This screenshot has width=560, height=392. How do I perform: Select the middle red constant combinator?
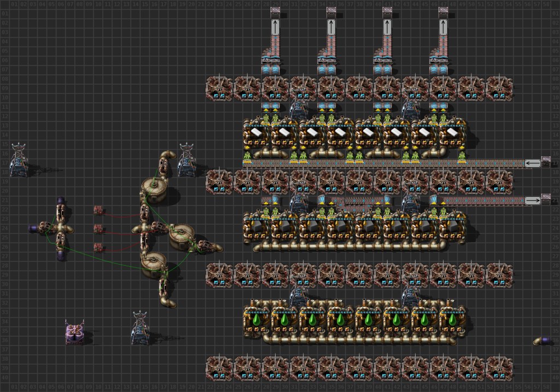click(x=98, y=229)
